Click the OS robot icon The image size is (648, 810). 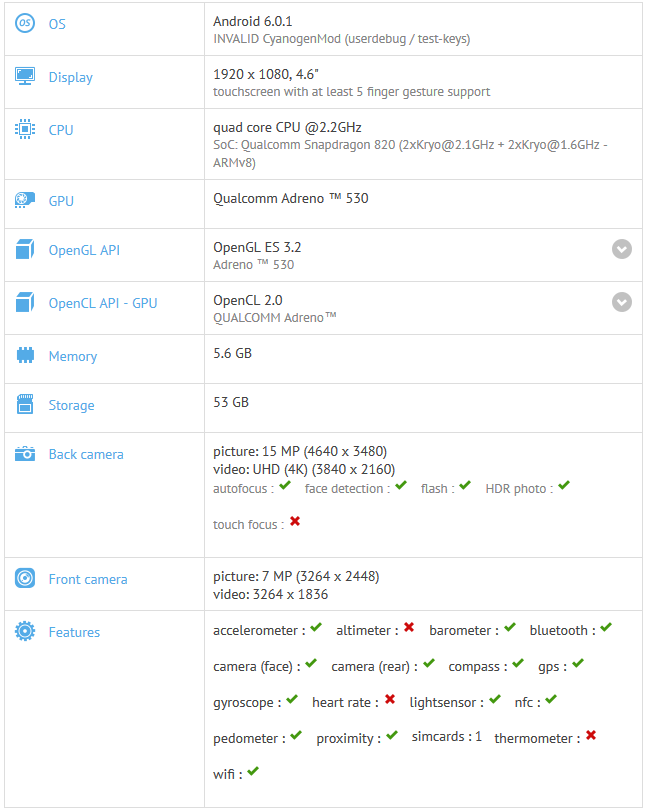[x=25, y=24]
